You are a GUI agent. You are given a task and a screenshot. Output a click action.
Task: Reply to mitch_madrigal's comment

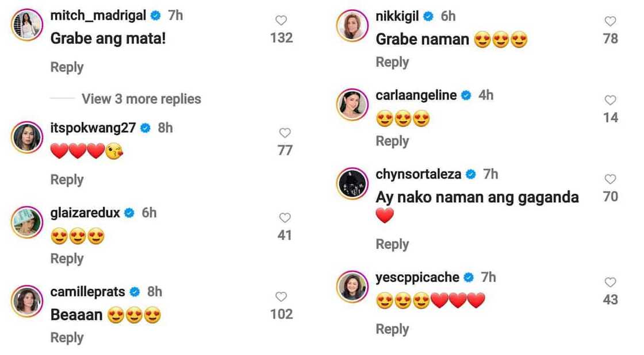pyautogui.click(x=67, y=67)
